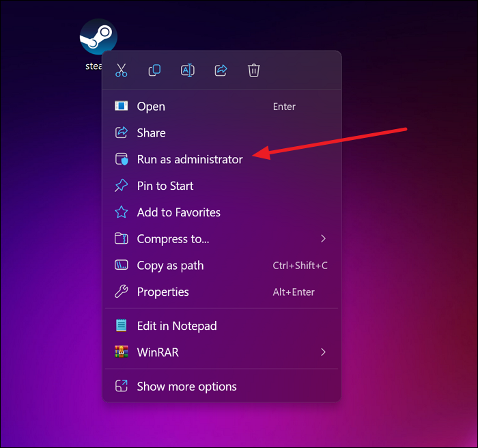The image size is (478, 448).
Task: Click the star icon for Add to Favorites
Action: click(122, 212)
